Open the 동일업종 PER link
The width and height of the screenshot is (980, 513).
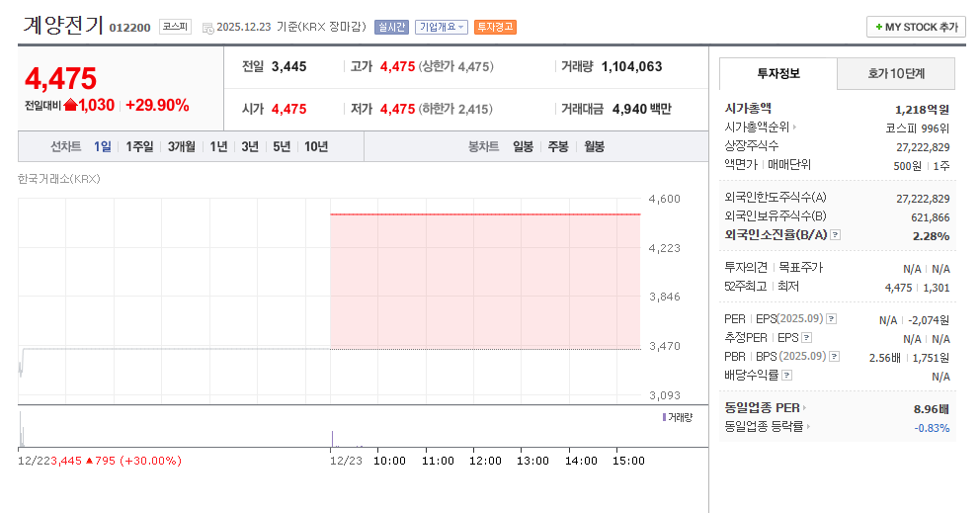(x=762, y=408)
